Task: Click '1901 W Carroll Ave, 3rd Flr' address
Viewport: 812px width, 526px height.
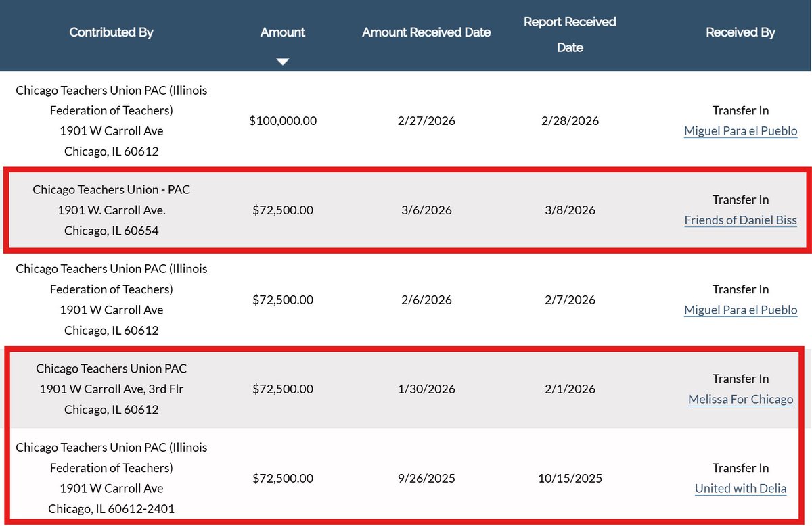Action: tap(112, 389)
